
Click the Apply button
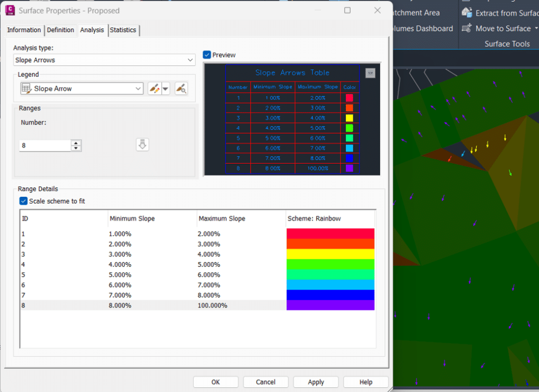click(x=316, y=382)
